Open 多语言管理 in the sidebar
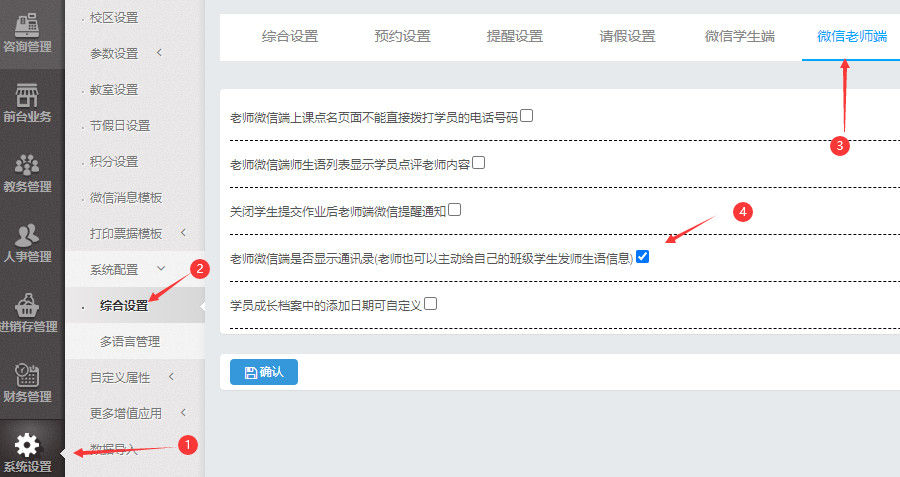 130,342
